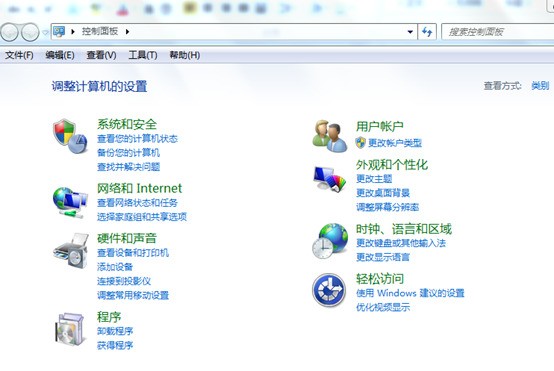The height and width of the screenshot is (371, 554).
Task: Open the Appearance and Personalization monitor icon
Action: pos(330,179)
